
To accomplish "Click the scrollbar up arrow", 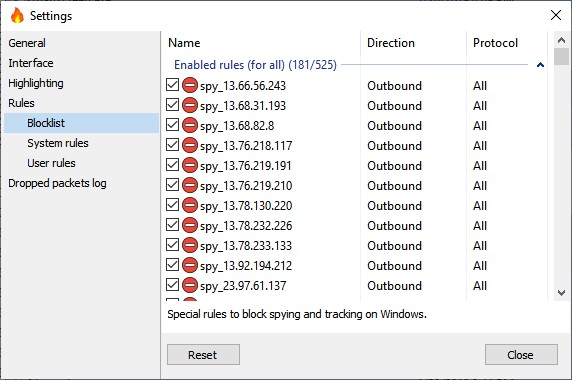I will [x=561, y=40].
